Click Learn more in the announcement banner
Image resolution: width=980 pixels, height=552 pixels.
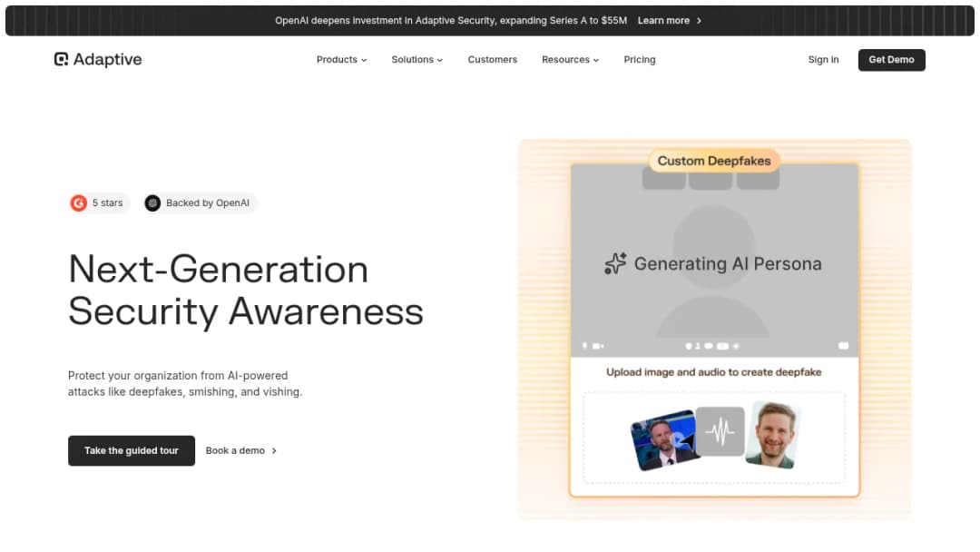663,21
